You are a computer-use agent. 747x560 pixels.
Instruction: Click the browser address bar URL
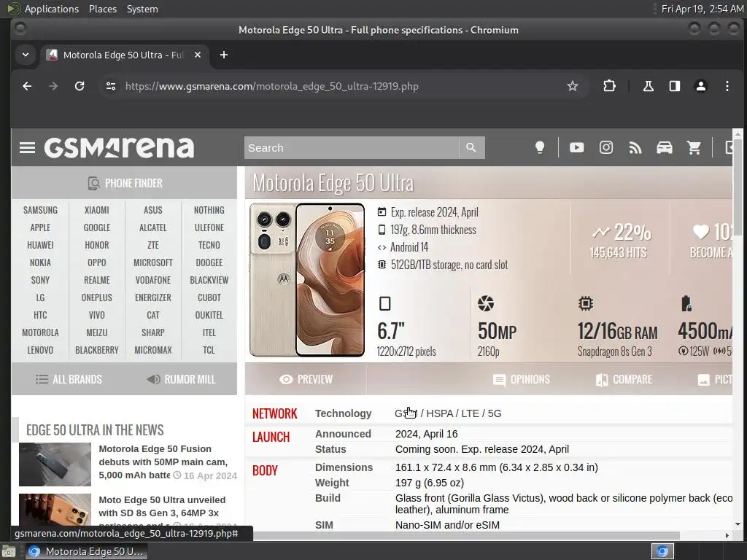click(272, 86)
